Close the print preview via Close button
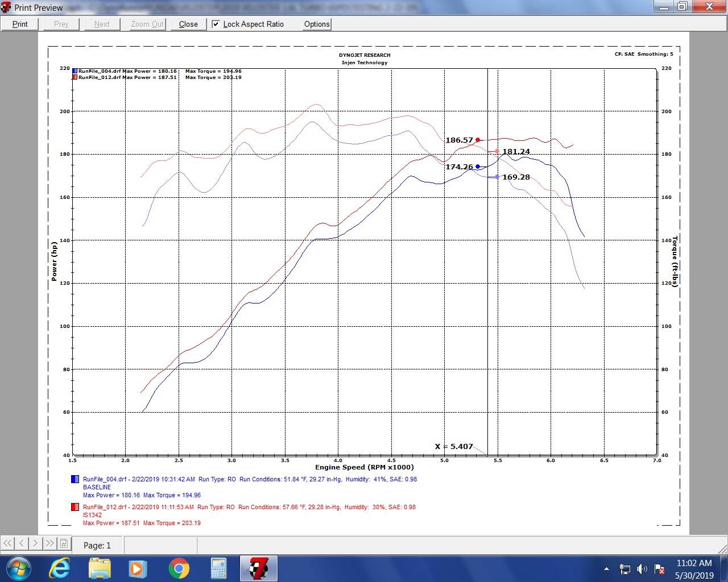728x582 pixels. coord(188,24)
